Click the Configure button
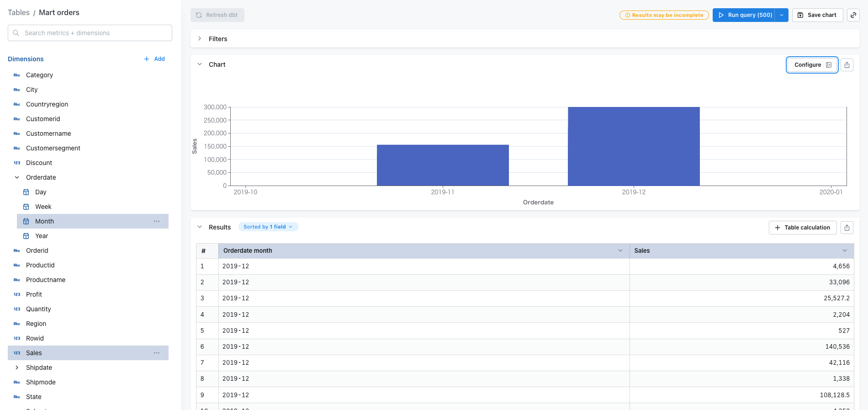Viewport: 868px width, 410px height. 812,65
